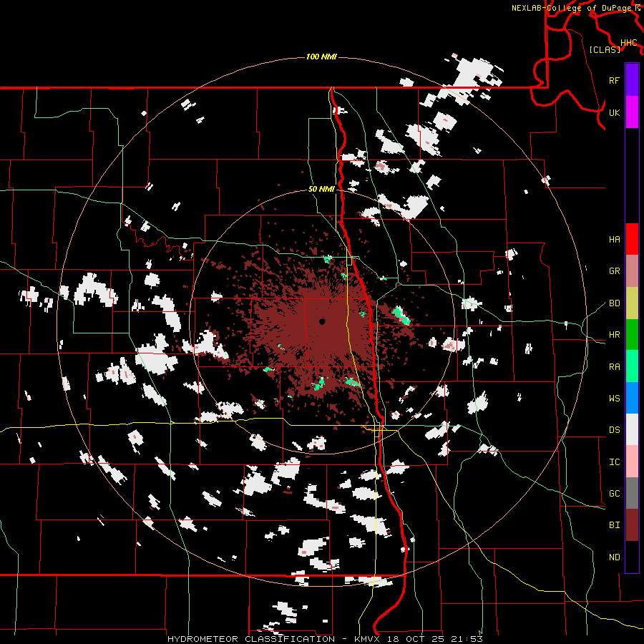644x644 pixels.
Task: Click the HR green legend swatch
Action: tap(632, 335)
